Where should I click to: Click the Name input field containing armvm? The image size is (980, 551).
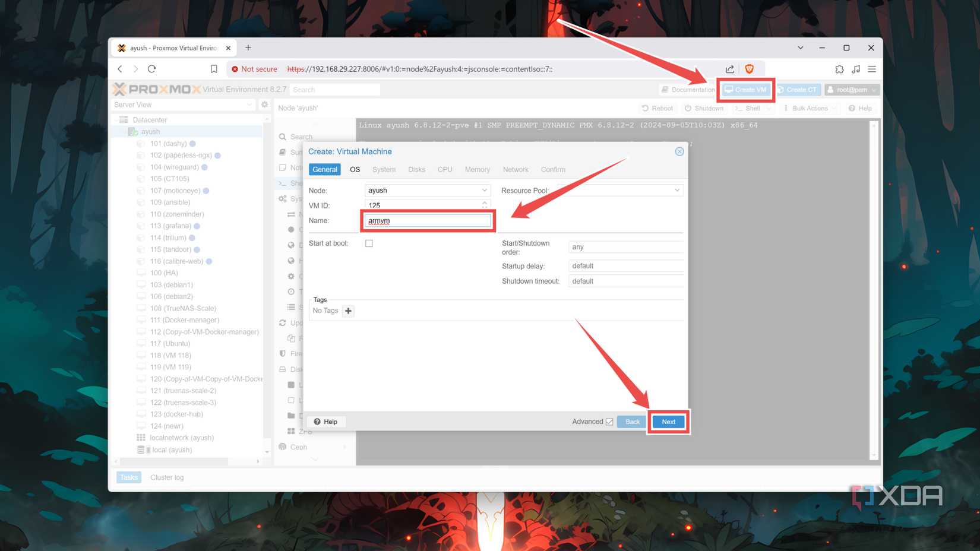pyautogui.click(x=428, y=220)
